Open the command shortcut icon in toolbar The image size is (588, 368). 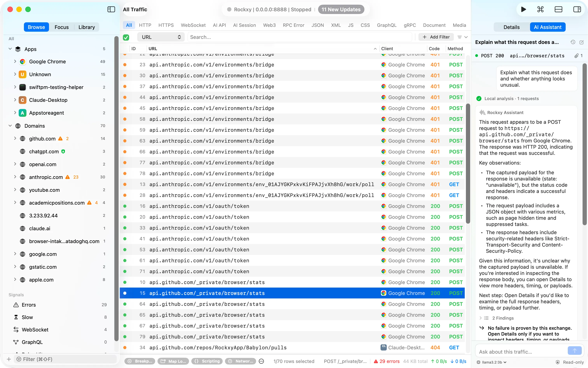[540, 9]
